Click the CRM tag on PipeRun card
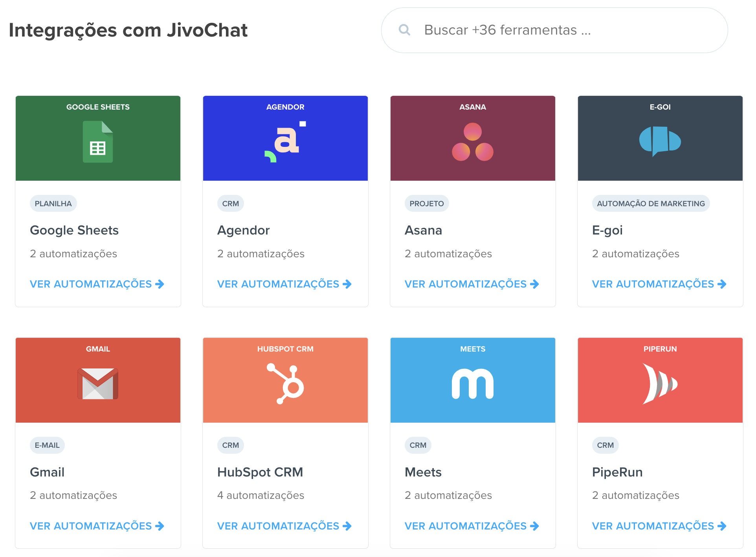This screenshot has height=557, width=756. tap(606, 445)
